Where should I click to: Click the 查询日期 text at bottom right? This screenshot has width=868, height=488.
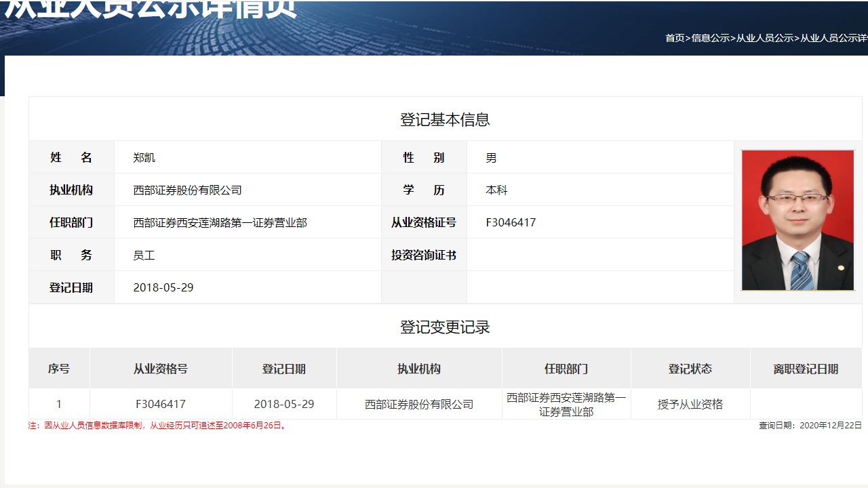coord(810,426)
